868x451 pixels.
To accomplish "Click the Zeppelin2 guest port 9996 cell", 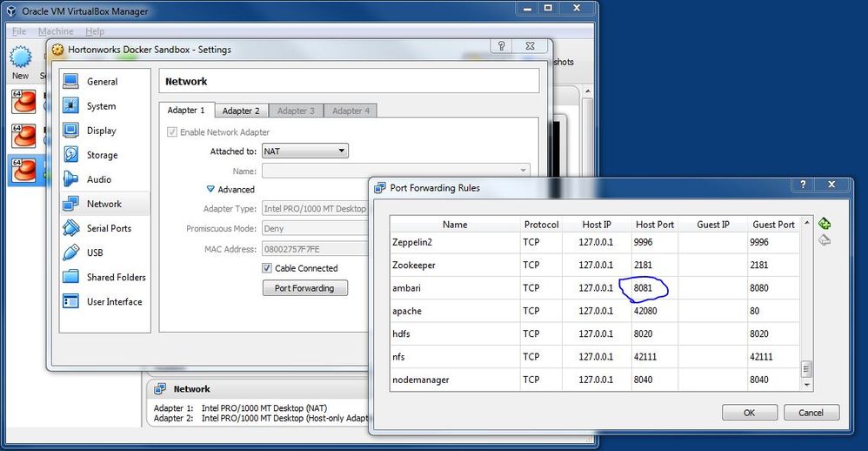I will 773,242.
